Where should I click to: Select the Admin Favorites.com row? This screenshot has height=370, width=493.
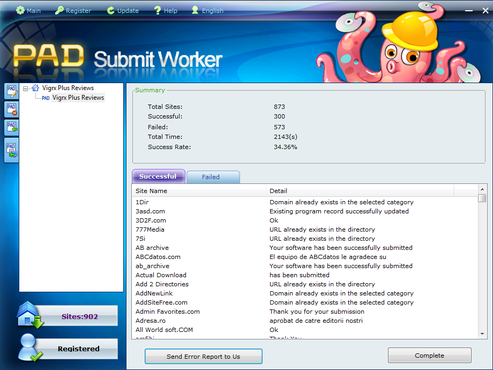[x=305, y=311]
